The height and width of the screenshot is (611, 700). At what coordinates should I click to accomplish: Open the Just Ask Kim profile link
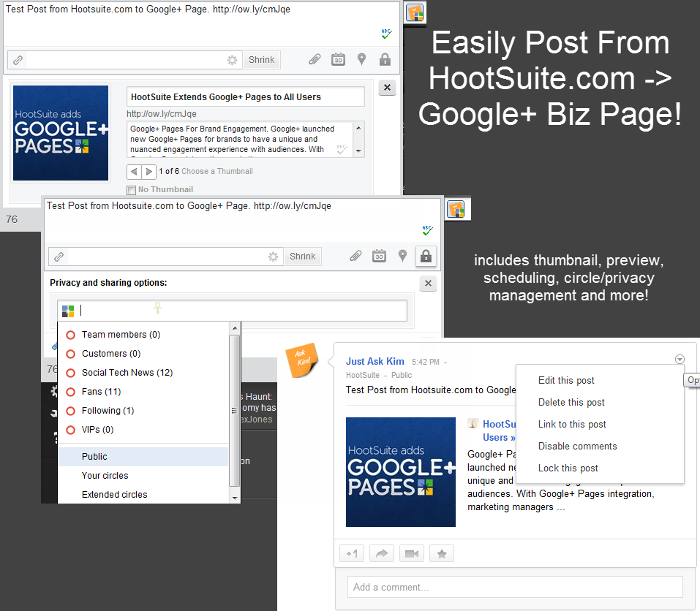click(x=375, y=361)
